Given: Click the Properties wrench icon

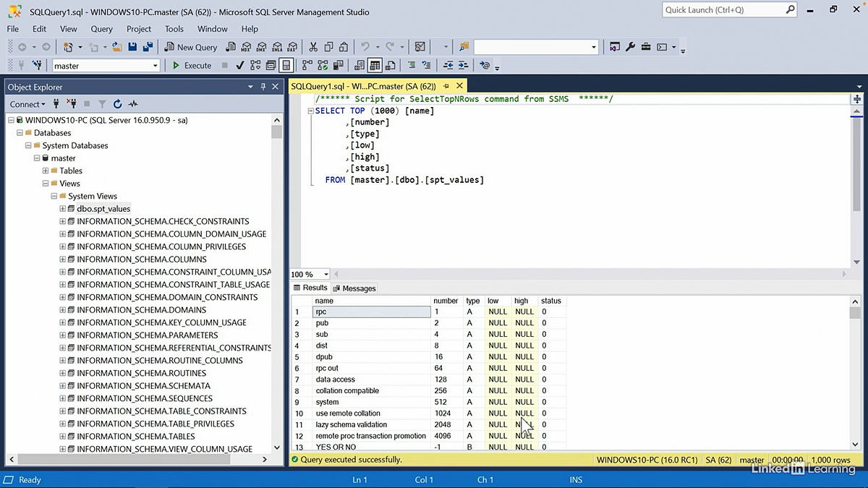Looking at the screenshot, I should point(630,47).
